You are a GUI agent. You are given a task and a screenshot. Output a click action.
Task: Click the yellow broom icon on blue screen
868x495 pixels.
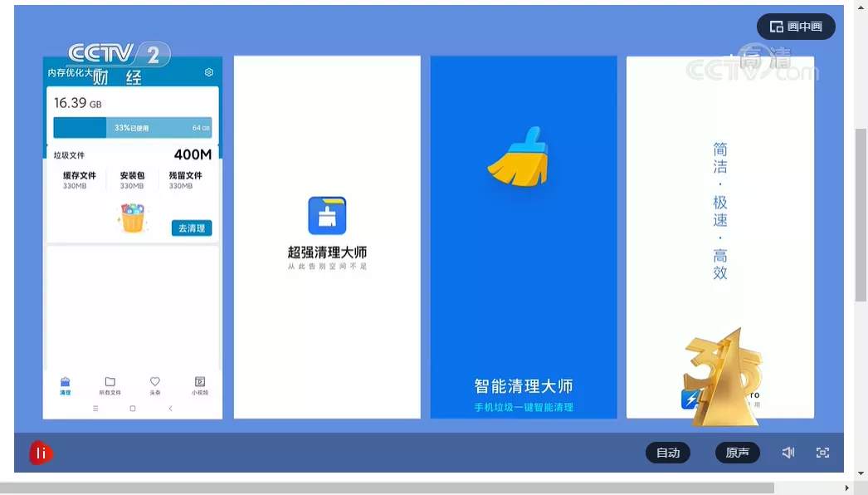click(519, 157)
